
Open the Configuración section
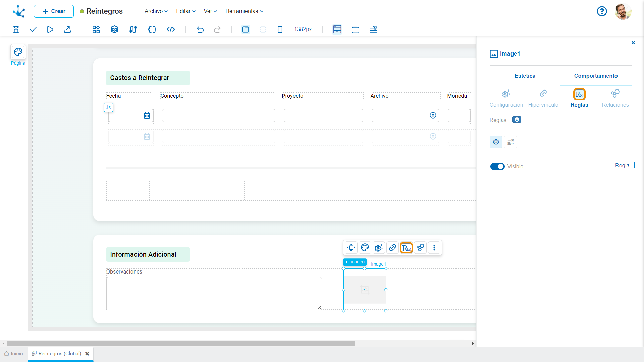click(x=506, y=98)
